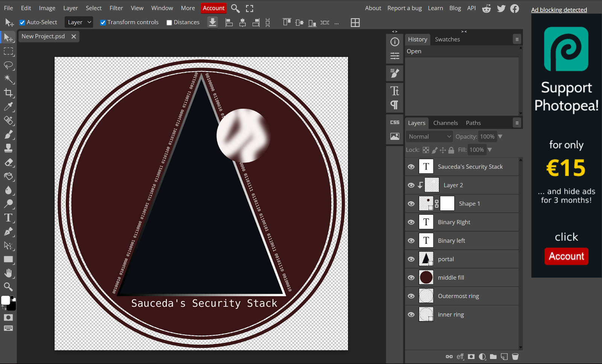The image size is (602, 364).
Task: Disable the Auto-Select checkbox
Action: (22, 22)
